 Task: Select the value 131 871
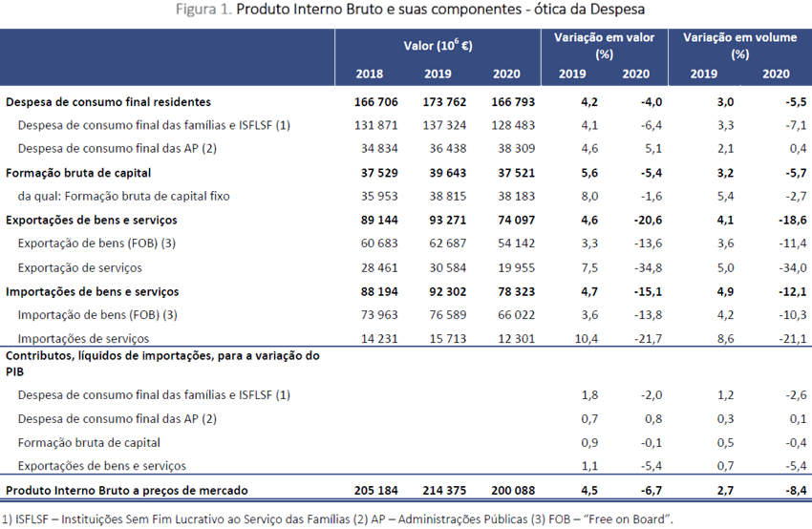376,125
